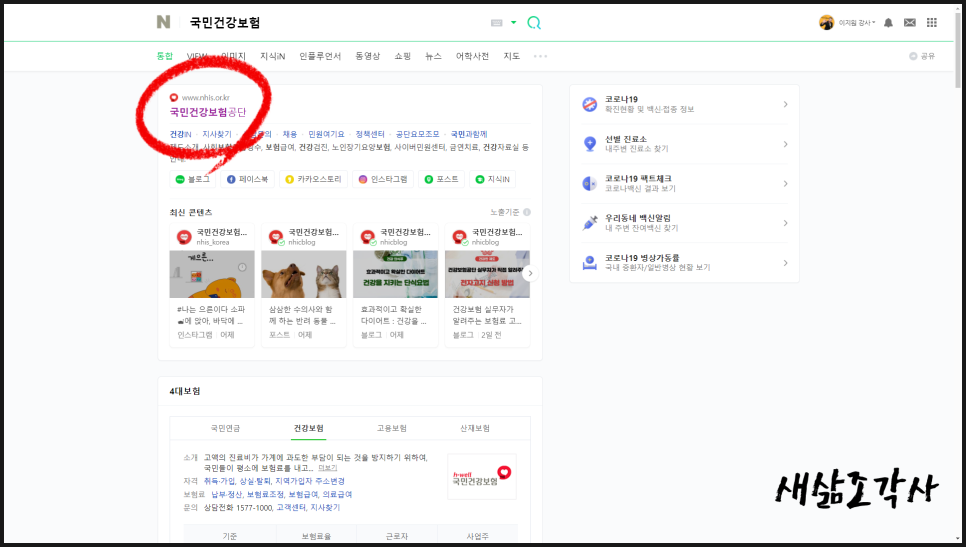
Task: Open 민원여기요 sub-link
Action: 326,134
